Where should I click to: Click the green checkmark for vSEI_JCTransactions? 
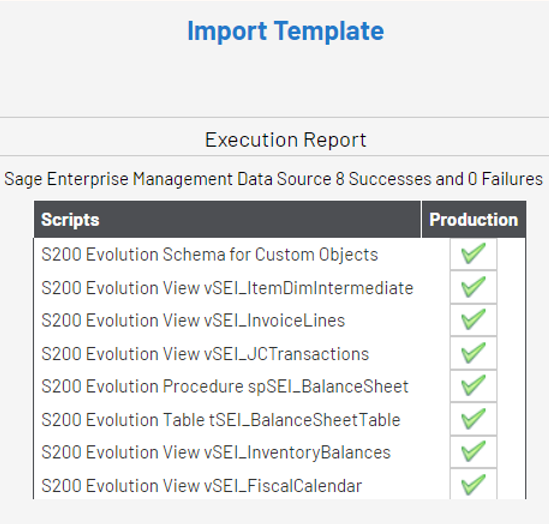point(473,353)
